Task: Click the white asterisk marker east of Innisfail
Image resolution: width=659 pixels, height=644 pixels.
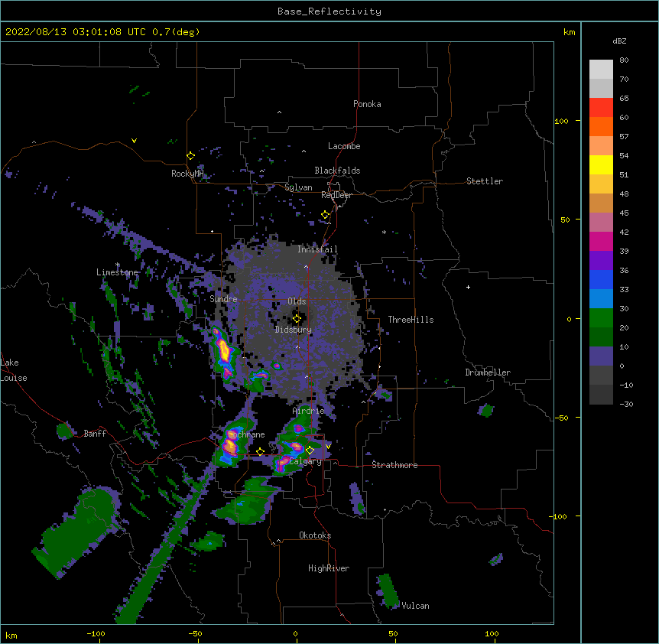Action: 384,232
